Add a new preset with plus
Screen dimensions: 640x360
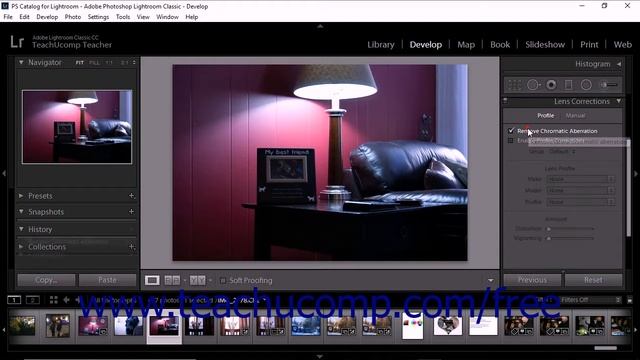(131, 196)
